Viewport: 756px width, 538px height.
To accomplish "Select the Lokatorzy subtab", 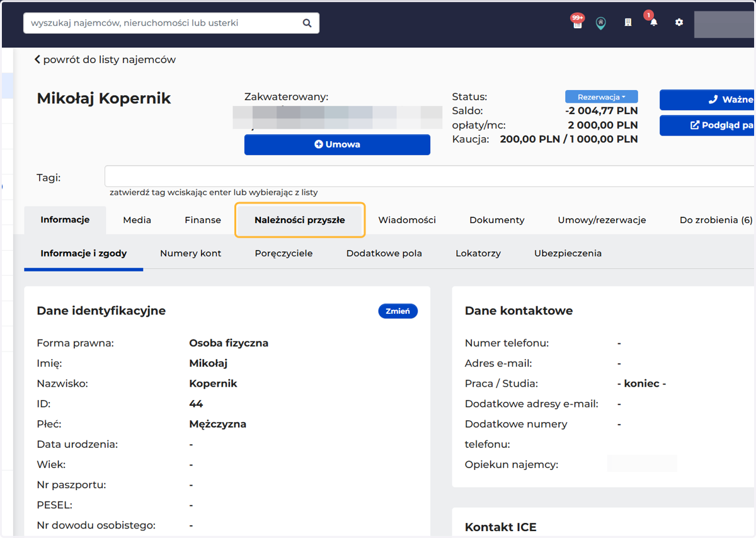I will [478, 253].
